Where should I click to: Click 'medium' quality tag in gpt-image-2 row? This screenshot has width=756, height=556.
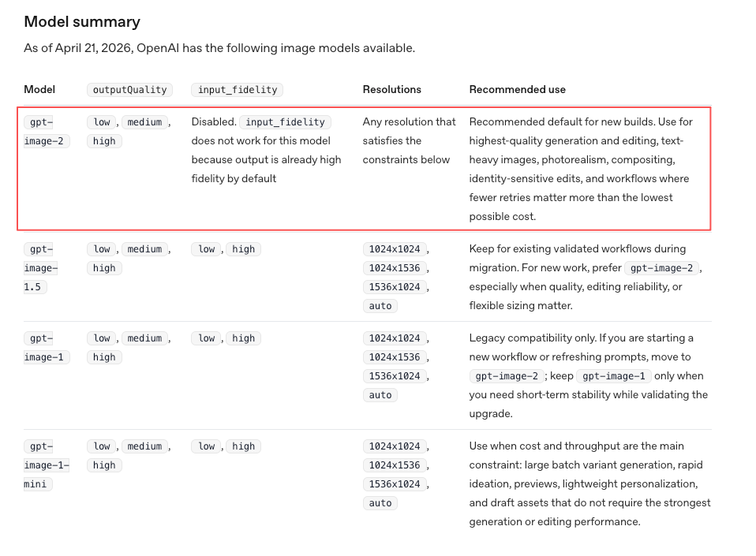coord(144,122)
